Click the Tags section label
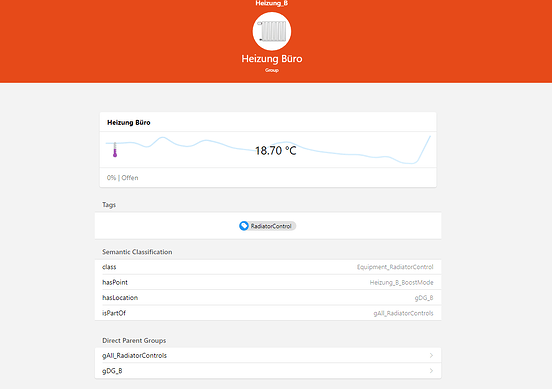 click(109, 205)
